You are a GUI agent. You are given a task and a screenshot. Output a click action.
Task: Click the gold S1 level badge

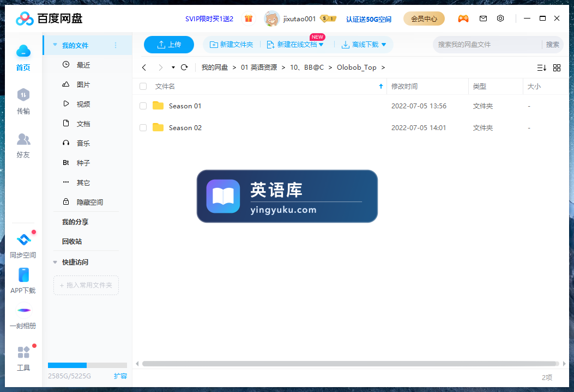click(x=328, y=19)
